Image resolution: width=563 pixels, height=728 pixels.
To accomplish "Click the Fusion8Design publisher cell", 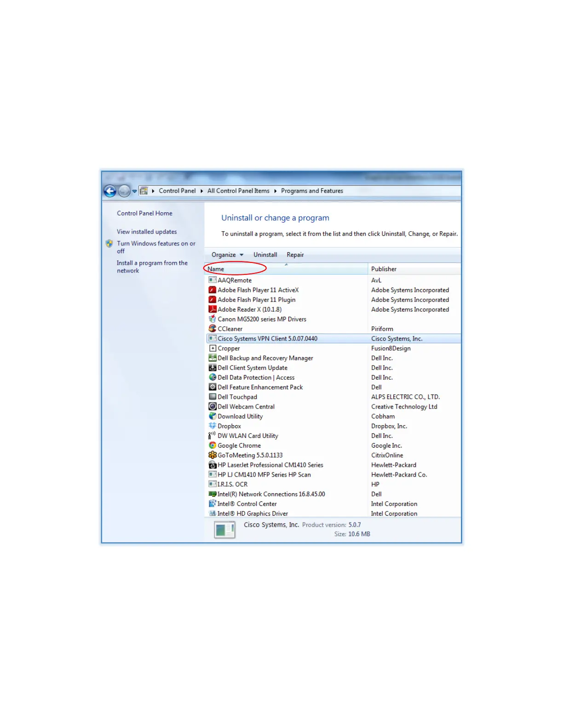I will pyautogui.click(x=391, y=348).
